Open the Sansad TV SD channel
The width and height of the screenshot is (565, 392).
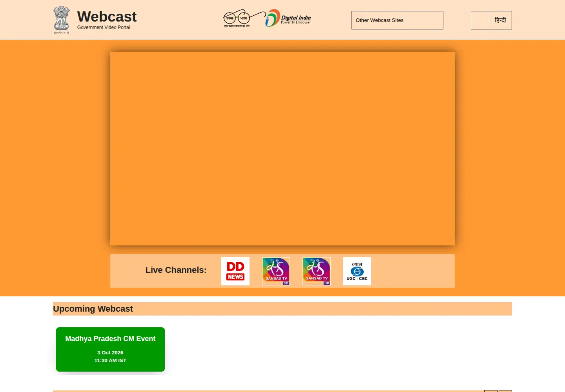(276, 271)
